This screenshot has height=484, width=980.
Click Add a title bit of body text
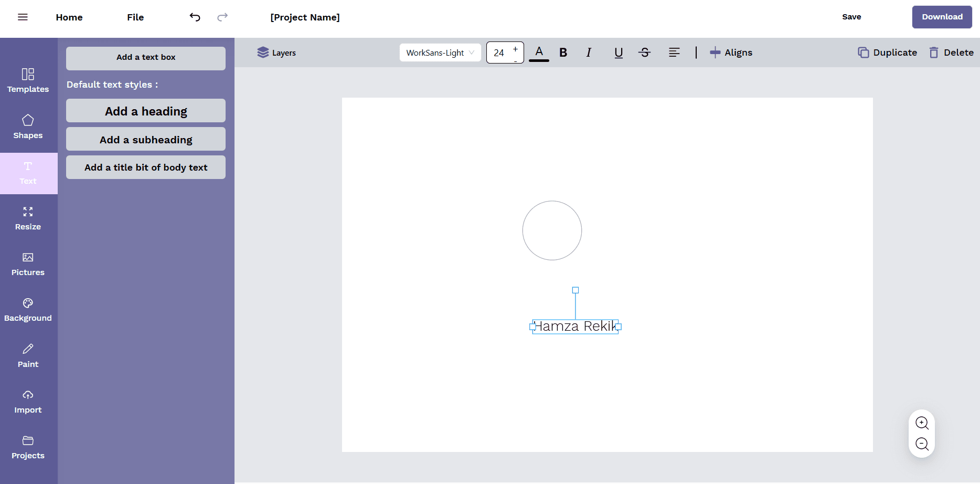pos(146,167)
